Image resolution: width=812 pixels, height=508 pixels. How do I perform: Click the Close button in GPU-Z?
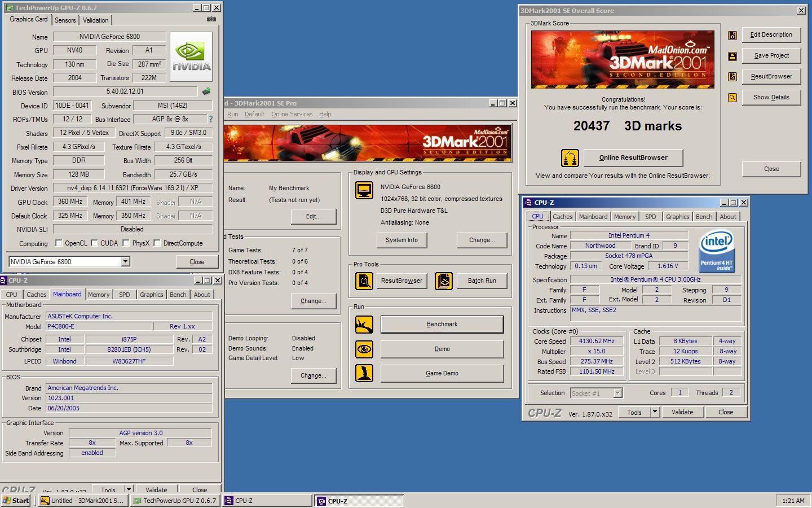197,262
